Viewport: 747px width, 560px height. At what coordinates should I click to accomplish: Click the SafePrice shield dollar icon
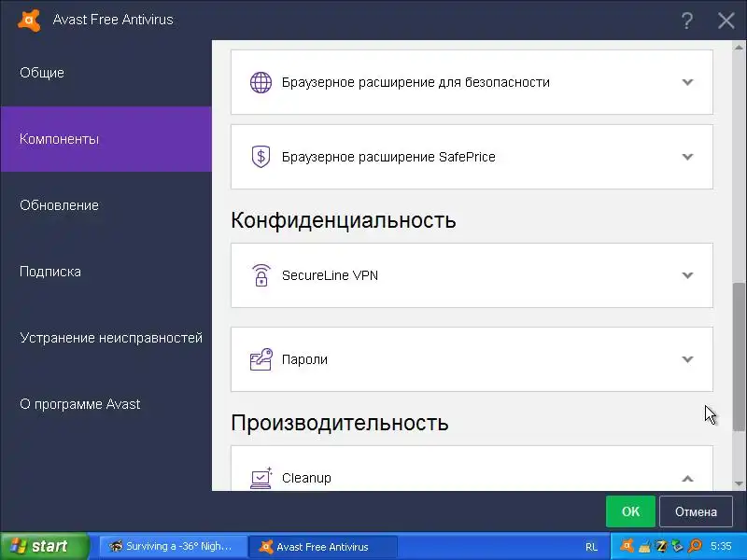[261, 157]
